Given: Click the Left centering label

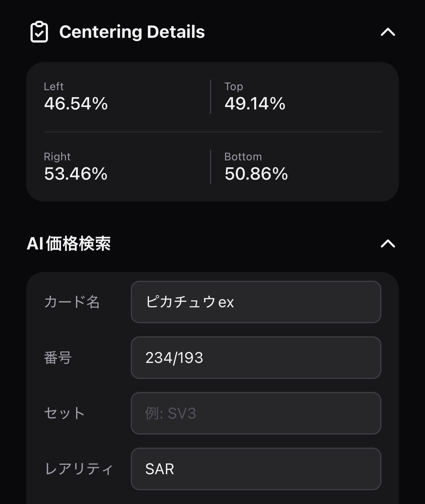Looking at the screenshot, I should [x=54, y=87].
